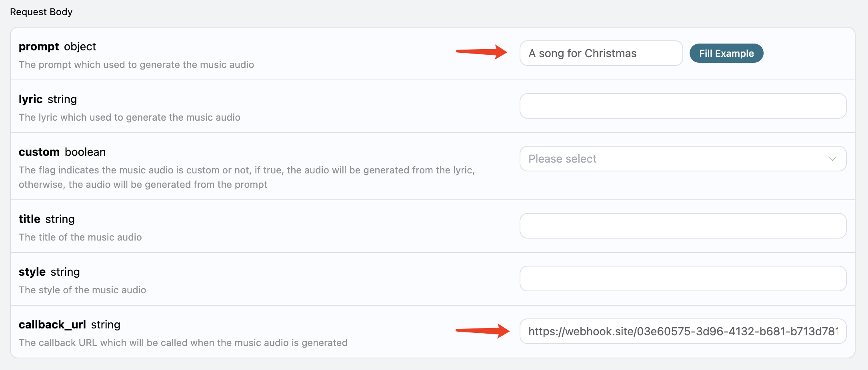
Task: Click the callback URL description text
Action: click(183, 343)
